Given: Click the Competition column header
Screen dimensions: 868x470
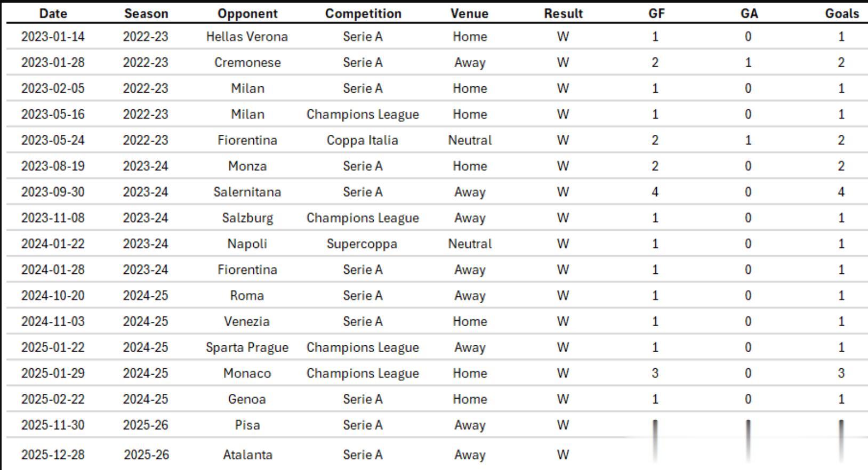Looking at the screenshot, I should 363,13.
